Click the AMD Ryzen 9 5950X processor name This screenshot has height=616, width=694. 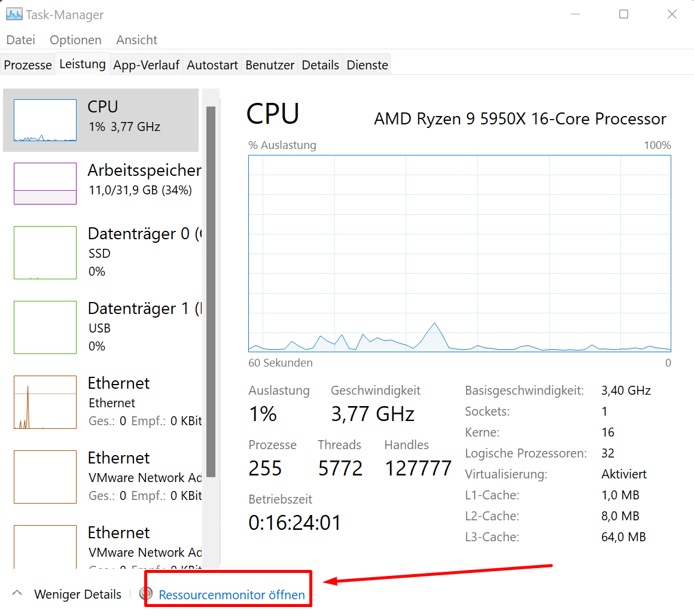tap(520, 118)
